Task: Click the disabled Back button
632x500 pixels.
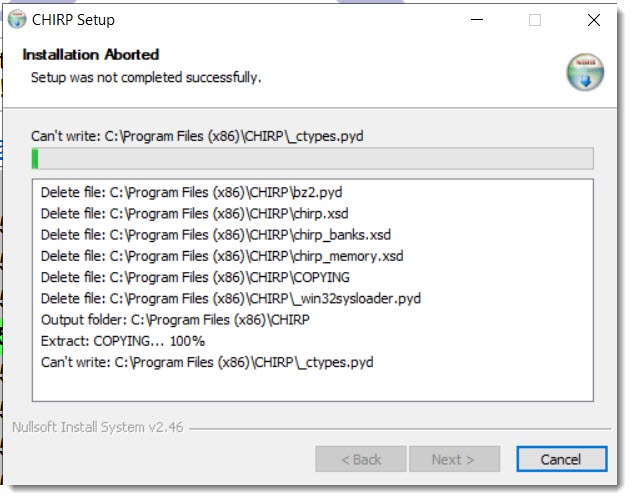Action: (361, 459)
